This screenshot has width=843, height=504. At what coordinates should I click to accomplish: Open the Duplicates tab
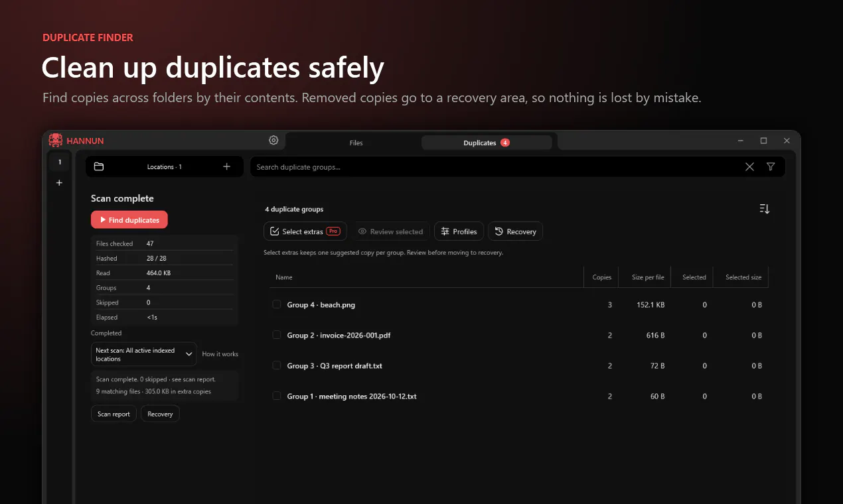pyautogui.click(x=487, y=143)
